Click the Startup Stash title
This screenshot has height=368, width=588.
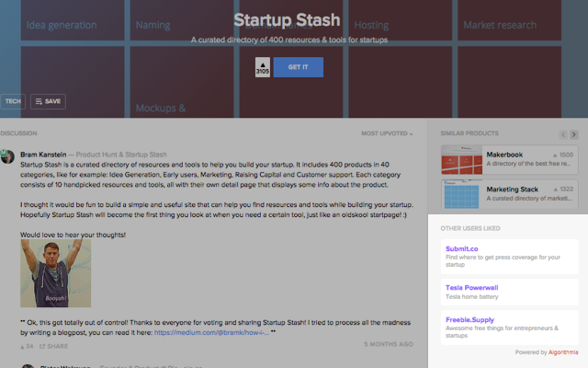[x=287, y=20]
